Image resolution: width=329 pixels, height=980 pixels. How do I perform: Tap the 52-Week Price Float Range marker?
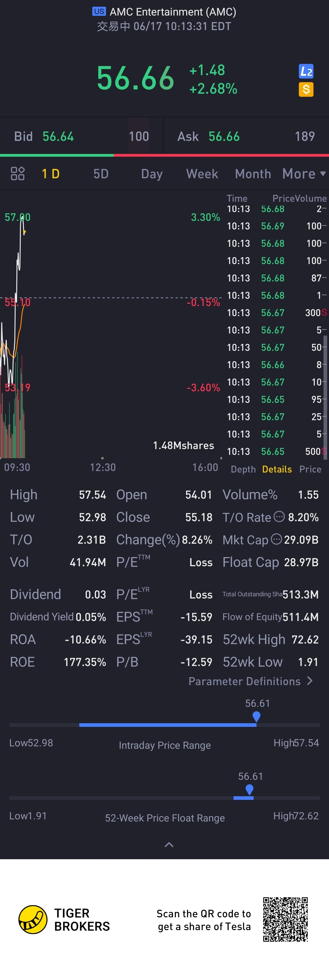[249, 790]
